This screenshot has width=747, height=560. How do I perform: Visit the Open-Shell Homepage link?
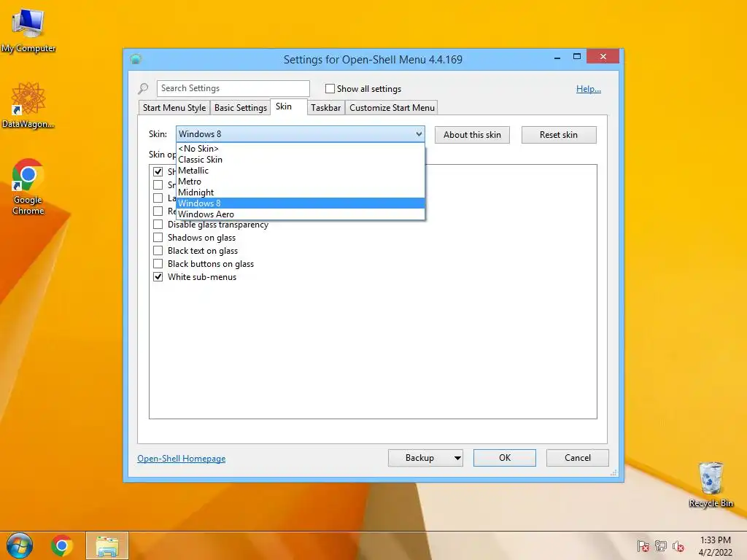click(182, 459)
